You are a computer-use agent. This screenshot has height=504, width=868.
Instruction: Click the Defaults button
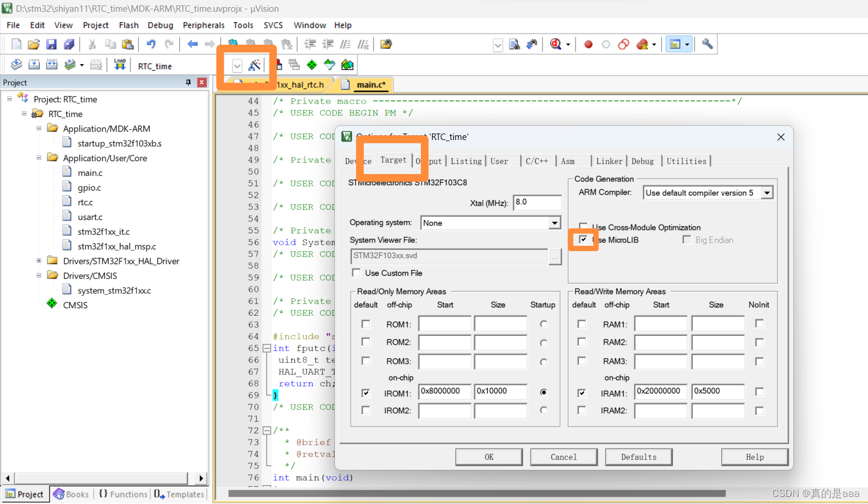(x=639, y=457)
